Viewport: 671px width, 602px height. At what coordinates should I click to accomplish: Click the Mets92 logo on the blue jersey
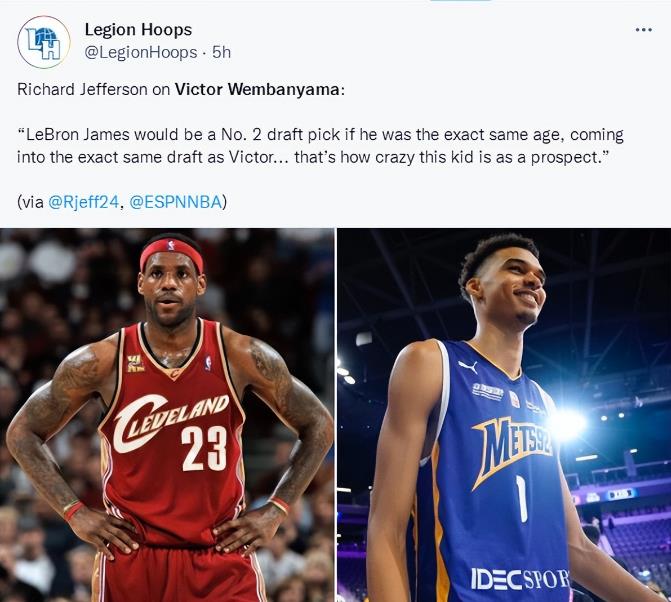tap(512, 450)
